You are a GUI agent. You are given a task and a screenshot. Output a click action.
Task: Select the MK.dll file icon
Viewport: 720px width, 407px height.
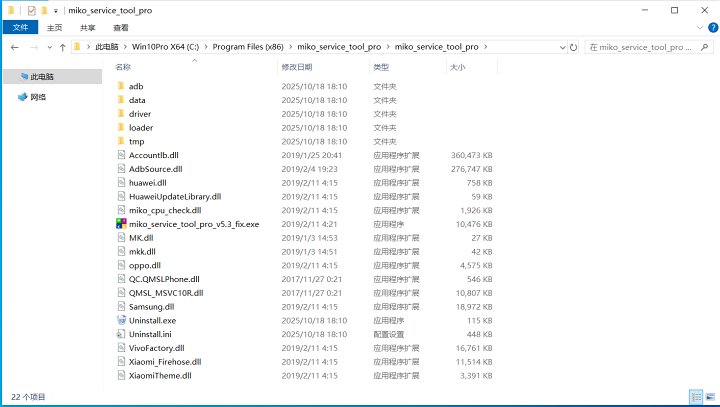(121, 237)
